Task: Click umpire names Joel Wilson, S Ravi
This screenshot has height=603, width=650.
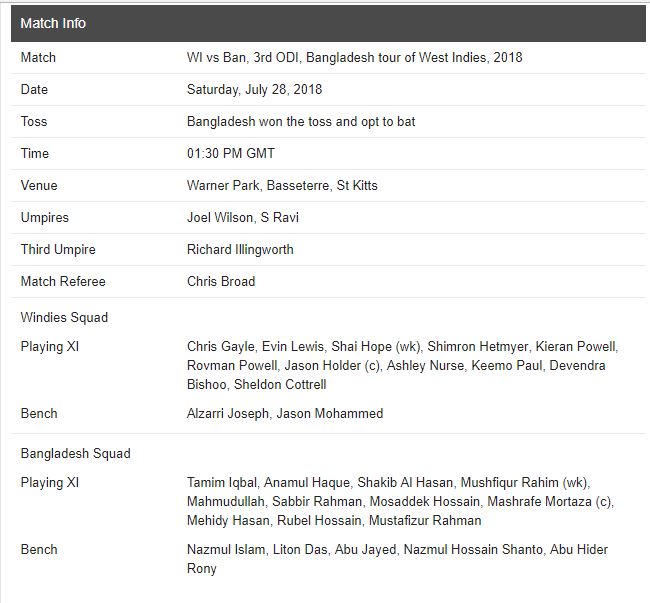Action: (x=242, y=218)
